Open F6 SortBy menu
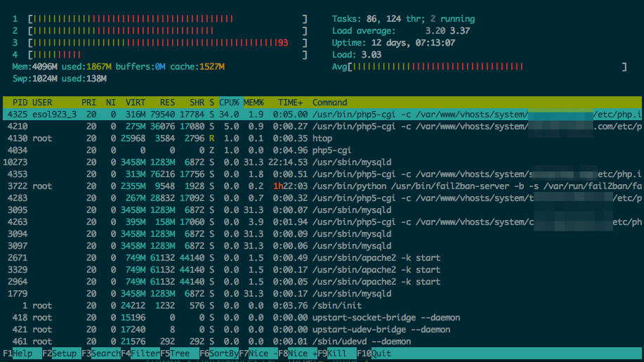 219,354
